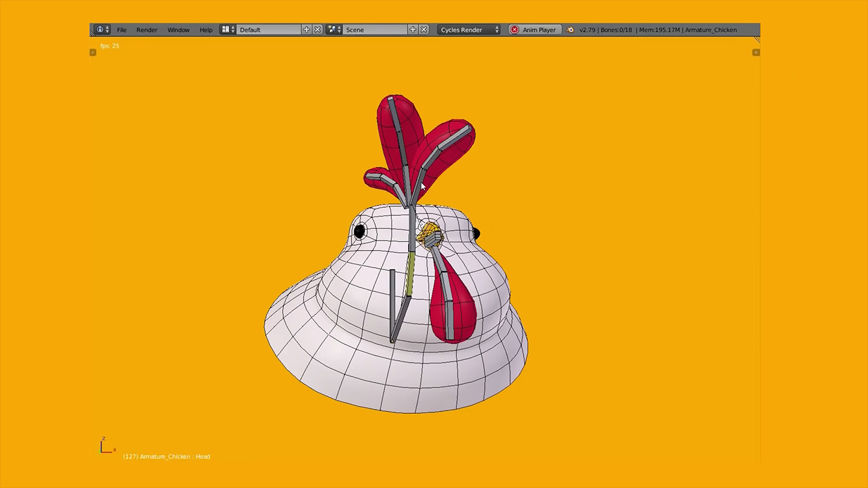Click the screen layout preview icon beside Default
This screenshot has width=868, height=488.
(x=225, y=30)
